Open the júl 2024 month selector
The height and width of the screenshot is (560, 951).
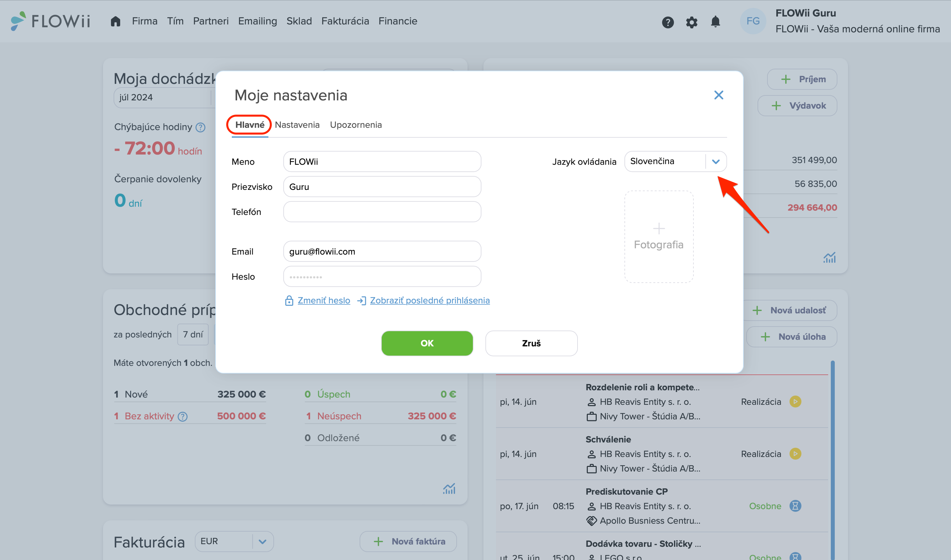(x=164, y=97)
